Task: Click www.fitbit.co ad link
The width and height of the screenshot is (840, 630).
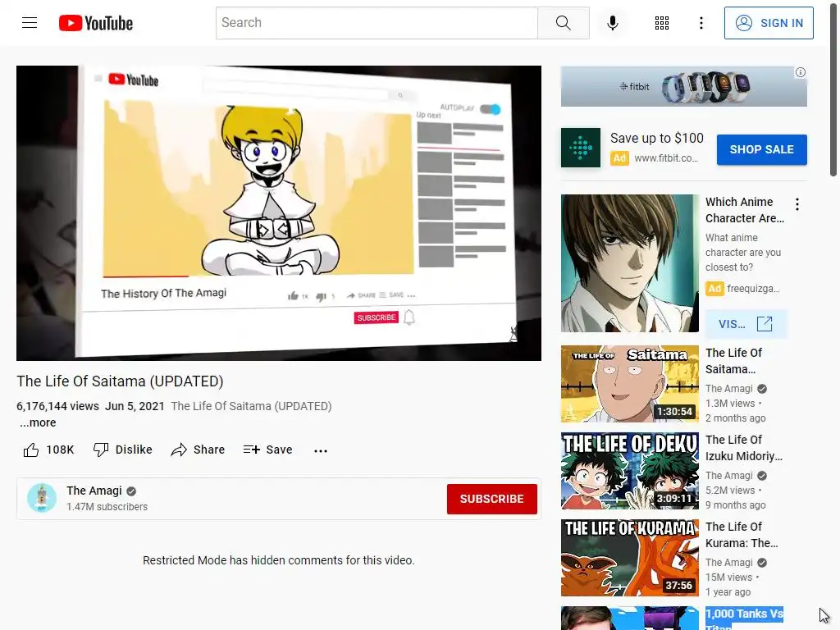Action: click(x=666, y=158)
